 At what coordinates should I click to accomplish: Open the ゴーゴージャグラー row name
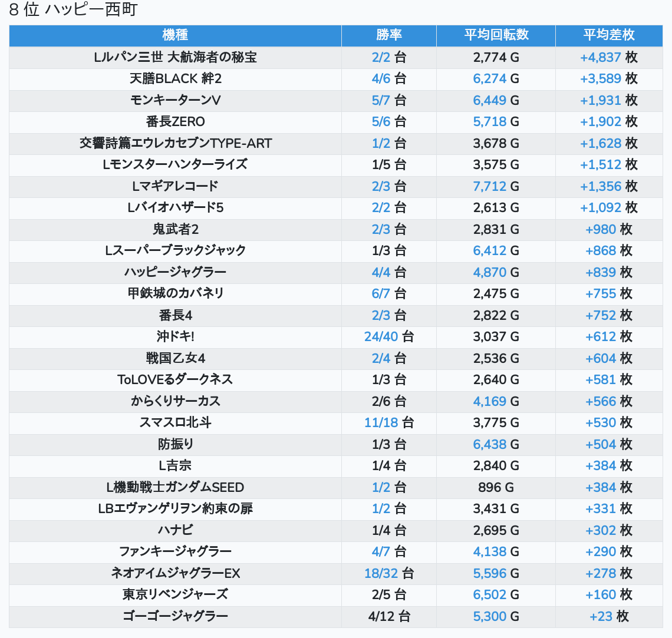click(x=175, y=616)
